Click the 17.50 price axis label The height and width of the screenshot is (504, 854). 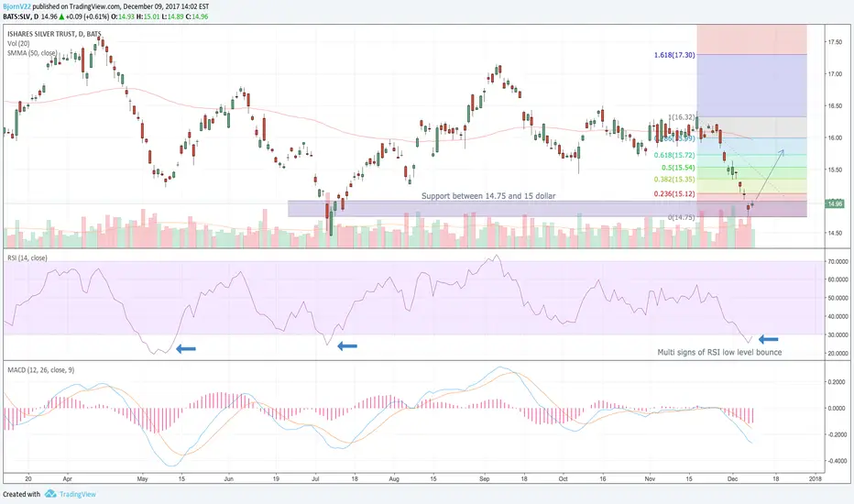coord(835,42)
